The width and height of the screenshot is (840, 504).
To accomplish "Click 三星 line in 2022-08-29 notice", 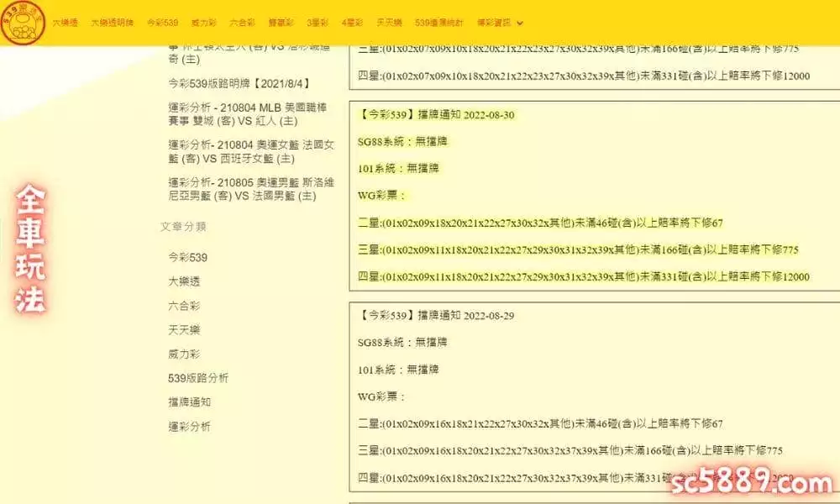I will [x=570, y=450].
